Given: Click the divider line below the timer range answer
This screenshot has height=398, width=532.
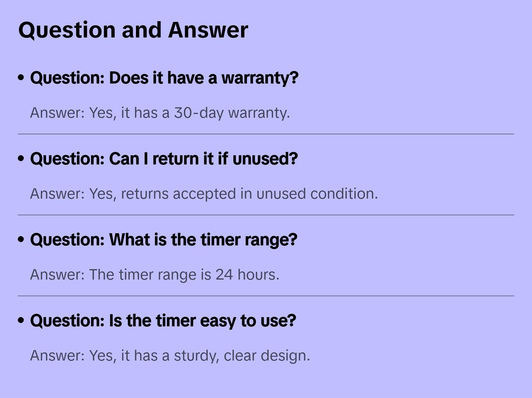Looking at the screenshot, I should coord(266,296).
